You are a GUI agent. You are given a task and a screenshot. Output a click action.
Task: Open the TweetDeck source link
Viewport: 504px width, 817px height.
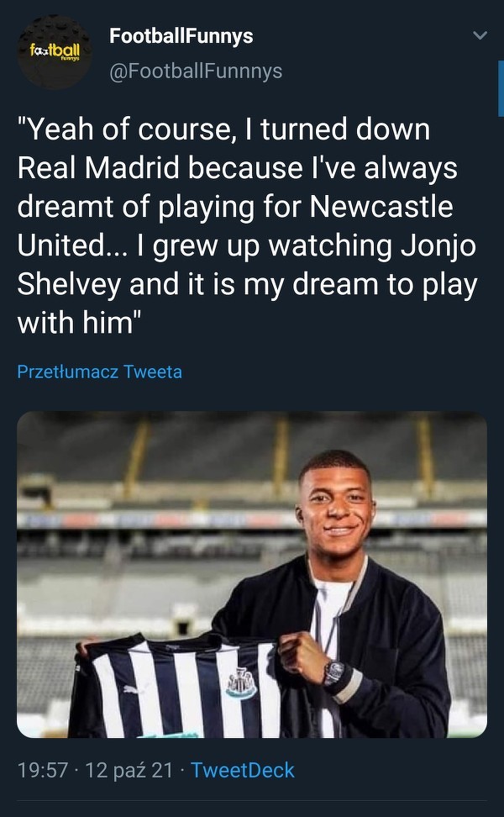[x=243, y=770]
